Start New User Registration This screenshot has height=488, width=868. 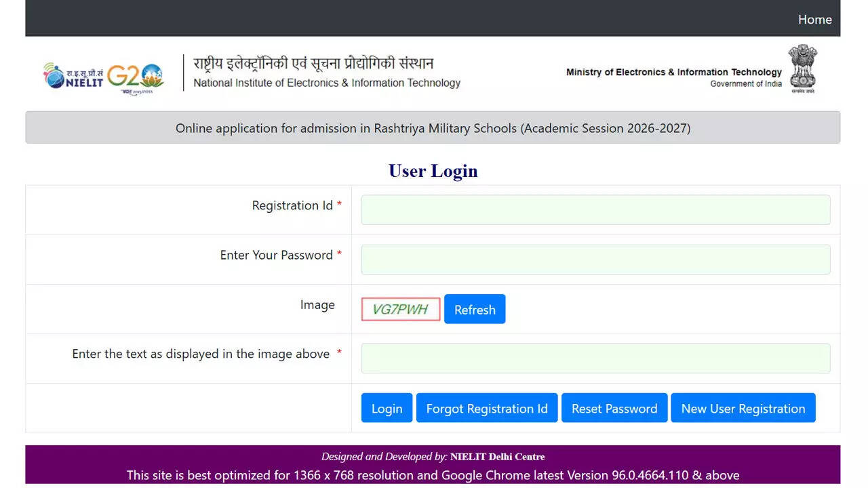[x=743, y=408]
